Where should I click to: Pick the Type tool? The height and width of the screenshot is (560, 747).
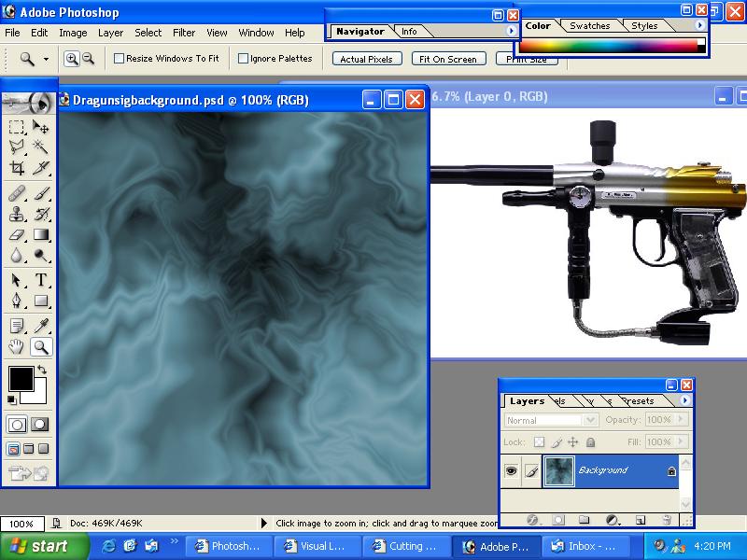click(41, 281)
